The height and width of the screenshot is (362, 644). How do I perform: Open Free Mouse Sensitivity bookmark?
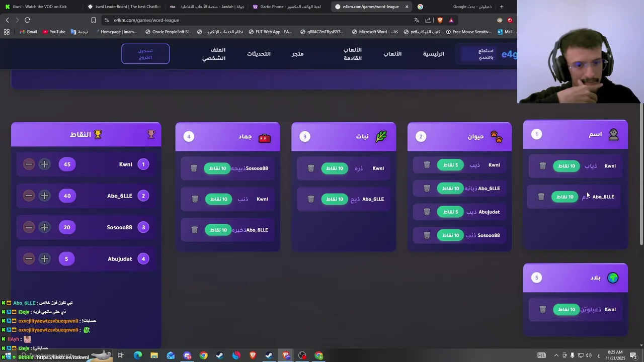468,32
